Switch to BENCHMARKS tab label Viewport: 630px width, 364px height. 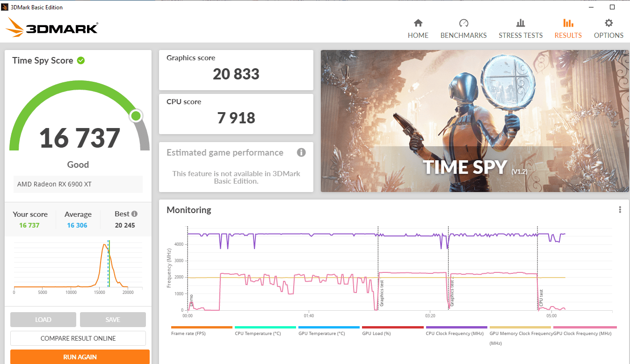pos(463,36)
